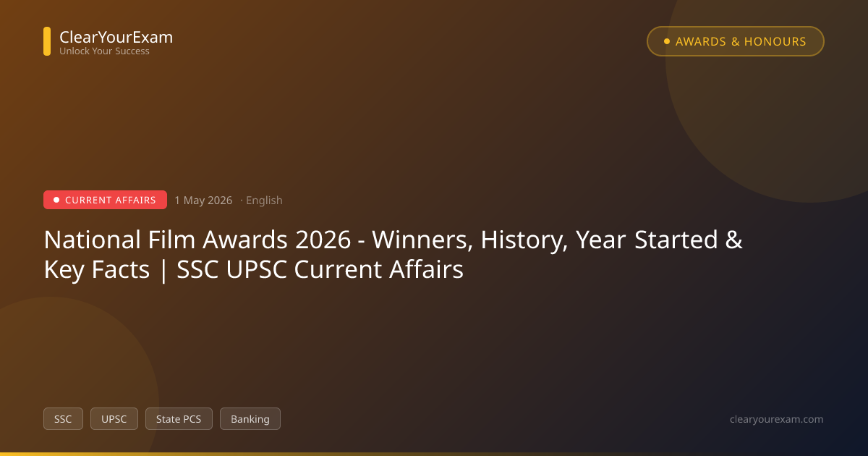Click the Key Facts SSC UPSC headline line
The image size is (868, 456).
click(253, 270)
